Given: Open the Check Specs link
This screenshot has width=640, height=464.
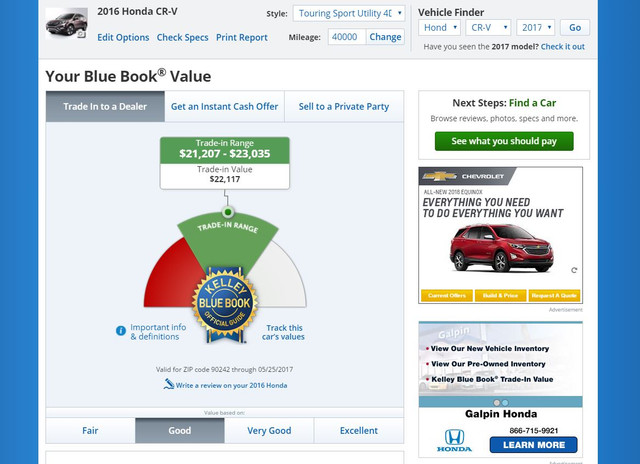Looking at the screenshot, I should pos(182,38).
